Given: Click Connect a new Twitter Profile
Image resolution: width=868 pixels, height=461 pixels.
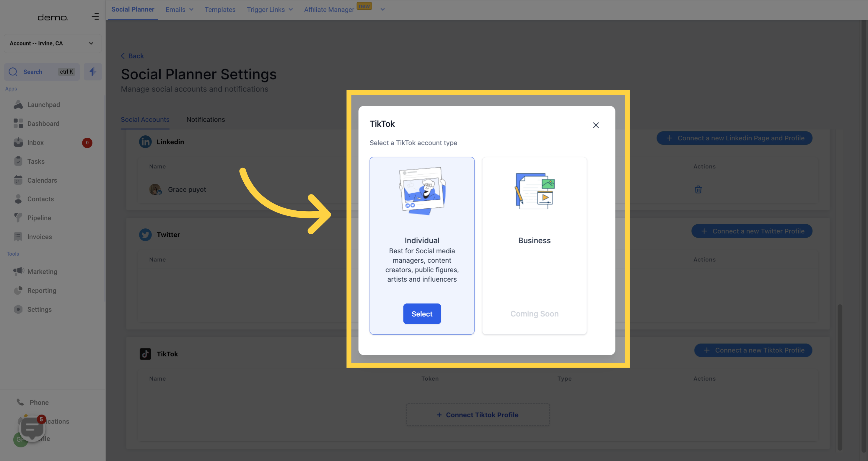Looking at the screenshot, I should pyautogui.click(x=752, y=231).
